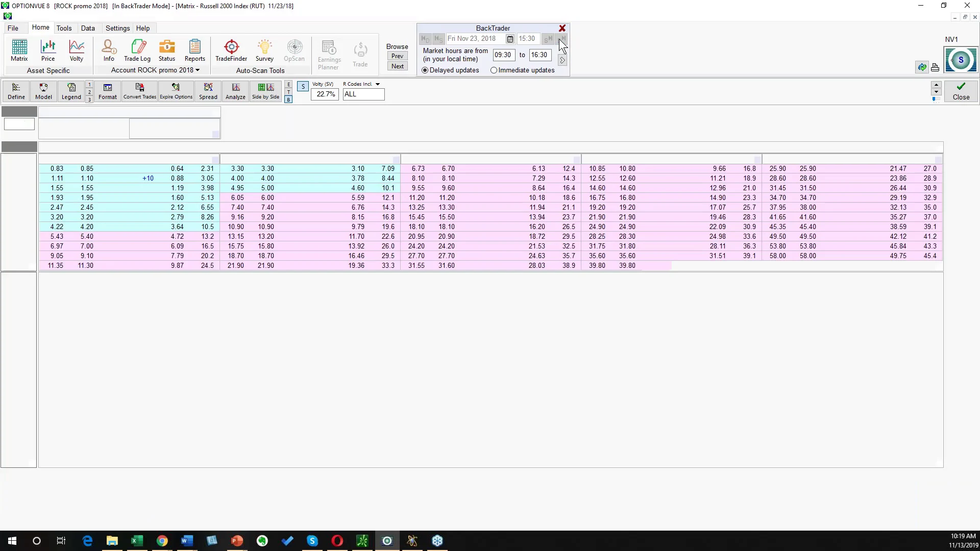Open the Volty volatility chart
The image size is (980, 551).
(77, 51)
